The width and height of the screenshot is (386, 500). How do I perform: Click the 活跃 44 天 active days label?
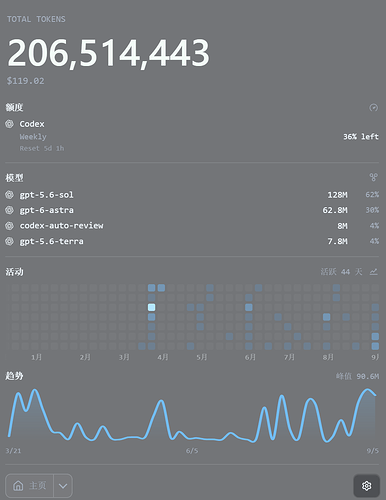(x=341, y=272)
